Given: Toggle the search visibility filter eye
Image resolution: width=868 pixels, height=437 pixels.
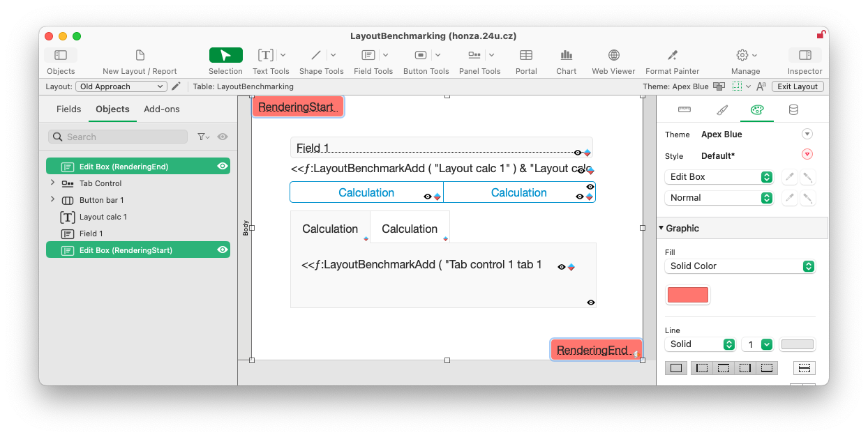Looking at the screenshot, I should tap(223, 137).
